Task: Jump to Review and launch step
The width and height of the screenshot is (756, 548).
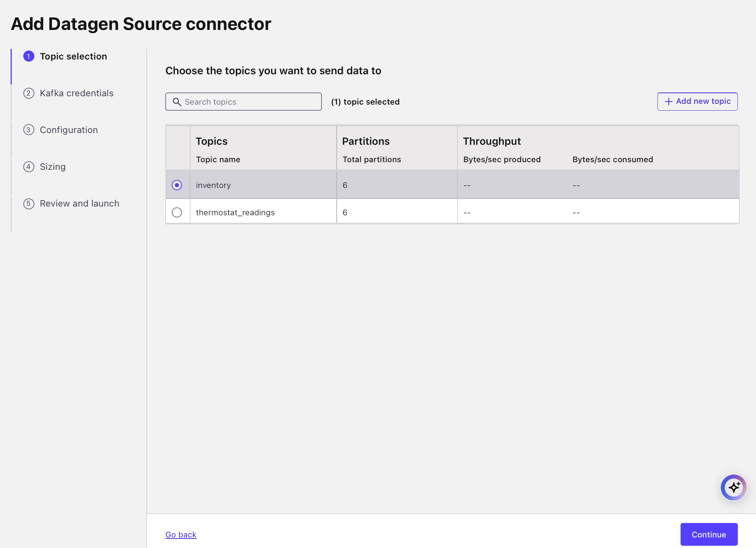Action: pyautogui.click(x=80, y=204)
